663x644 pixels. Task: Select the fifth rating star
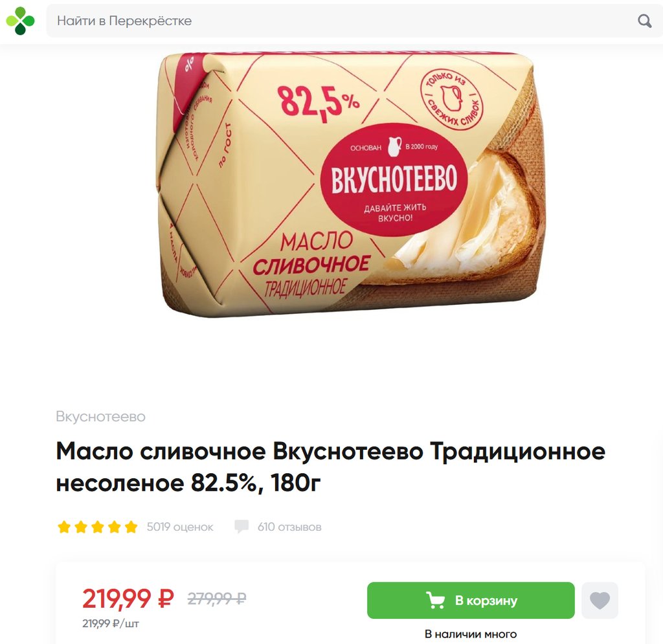tap(131, 527)
